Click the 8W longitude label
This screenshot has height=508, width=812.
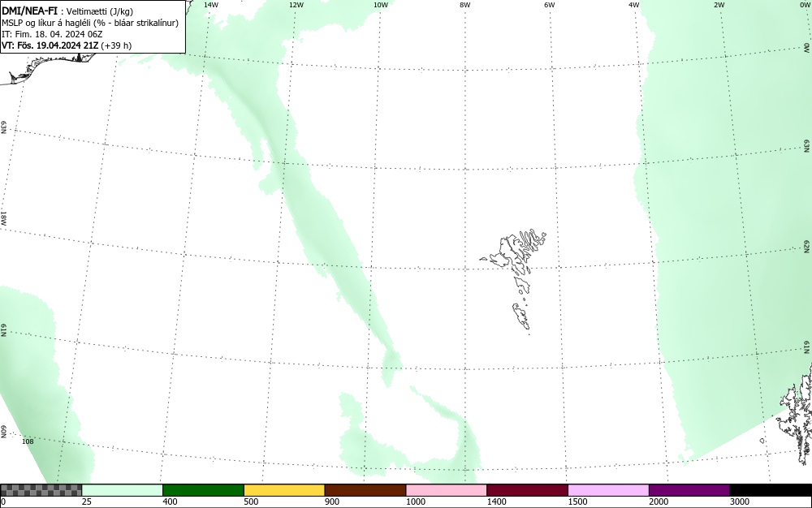(465, 5)
